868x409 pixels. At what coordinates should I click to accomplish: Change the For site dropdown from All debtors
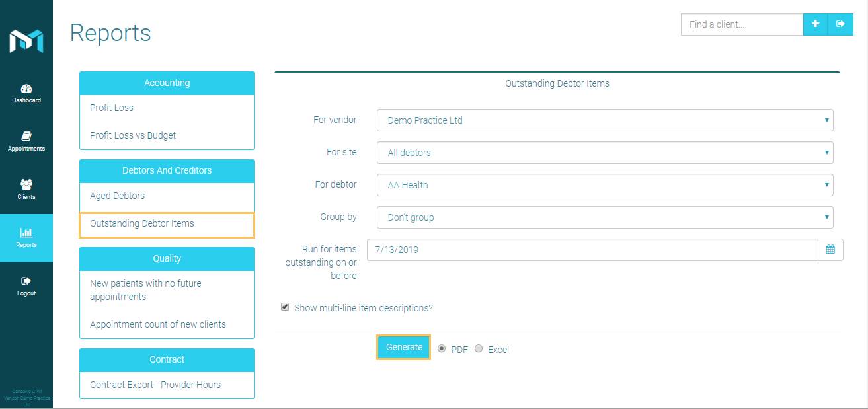(x=604, y=153)
